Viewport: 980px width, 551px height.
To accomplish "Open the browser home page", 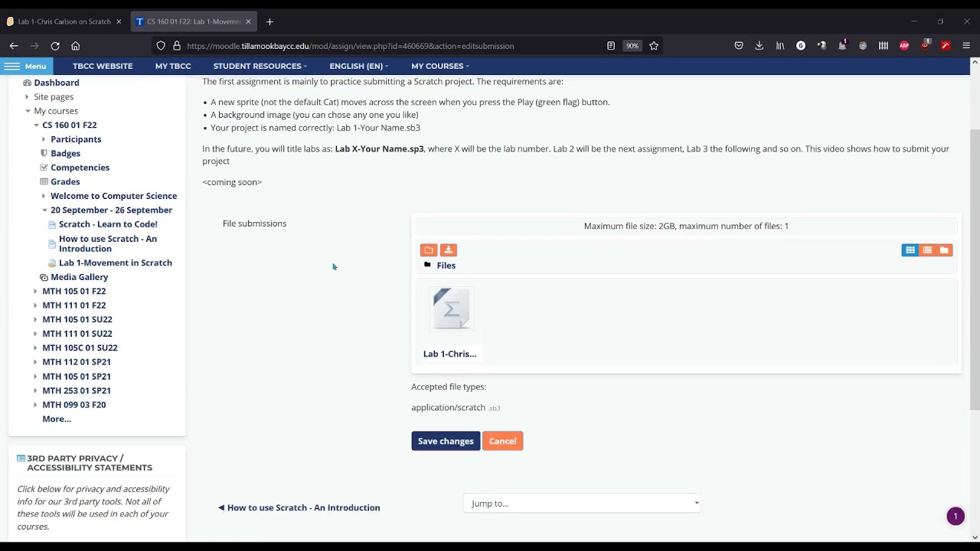I will (x=75, y=46).
